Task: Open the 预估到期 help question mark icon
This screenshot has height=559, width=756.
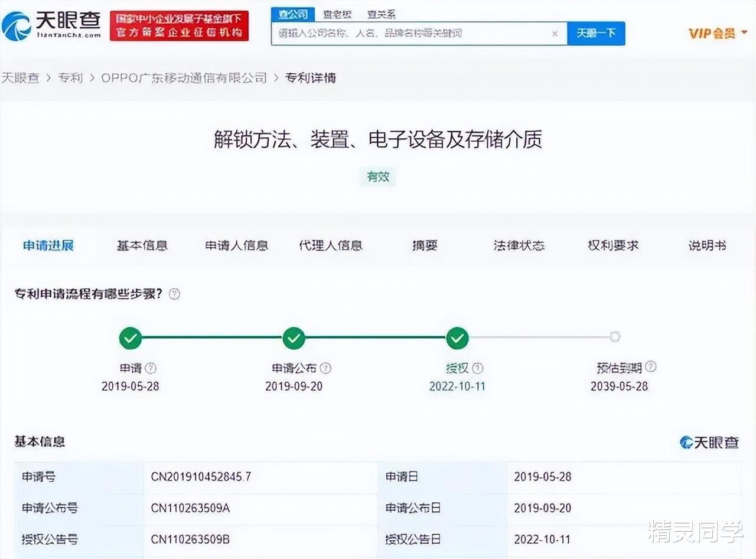Action: pyautogui.click(x=651, y=366)
